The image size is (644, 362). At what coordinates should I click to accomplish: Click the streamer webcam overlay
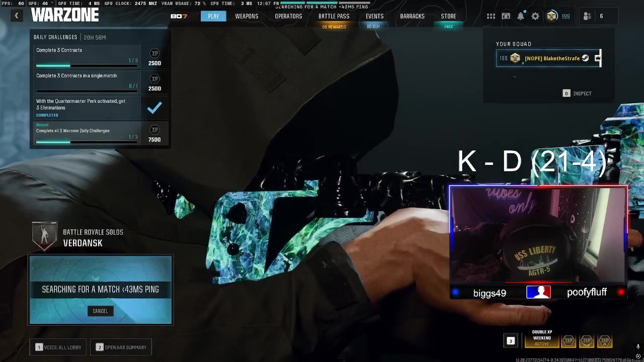(x=538, y=235)
